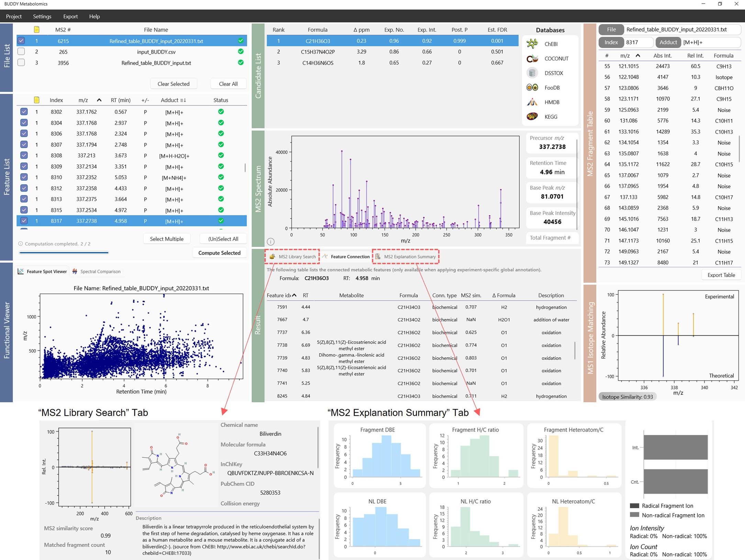This screenshot has height=560, width=745.
Task: Click yellow note icon in File List header
Action: click(37, 30)
